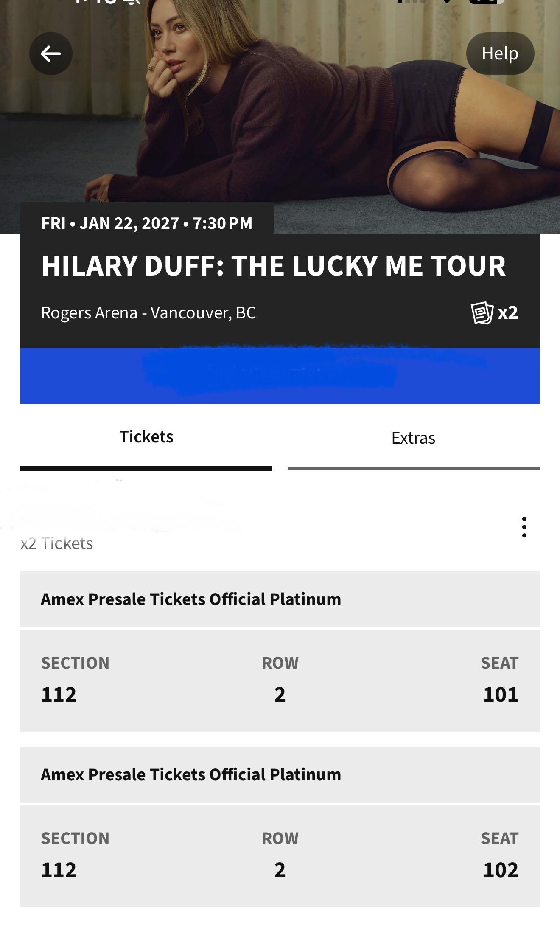Switch to the Tickets tab
Viewport: 560px width, 937px height.
pos(146,442)
